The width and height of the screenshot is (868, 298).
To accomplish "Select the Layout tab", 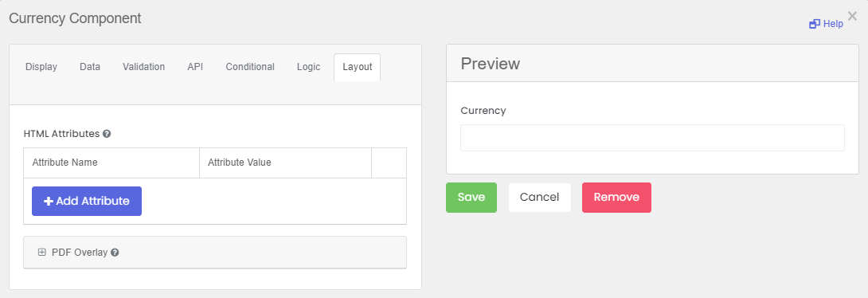I will click(x=357, y=67).
